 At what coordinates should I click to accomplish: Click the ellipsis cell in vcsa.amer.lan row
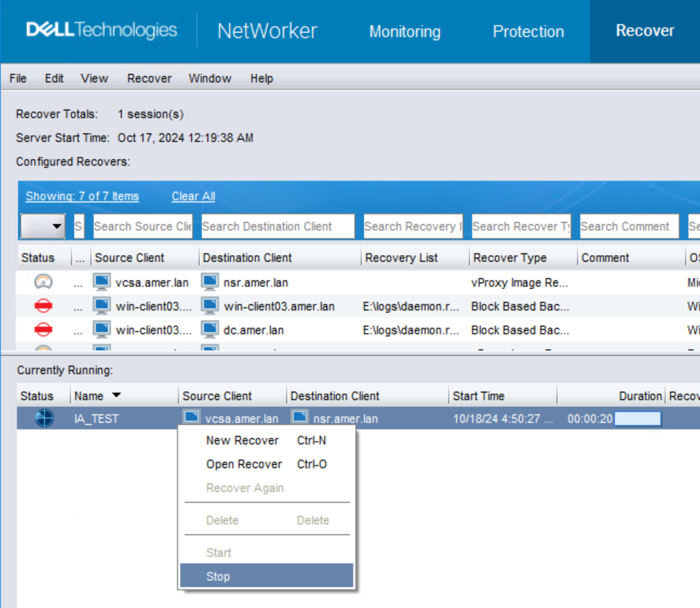pos(78,283)
